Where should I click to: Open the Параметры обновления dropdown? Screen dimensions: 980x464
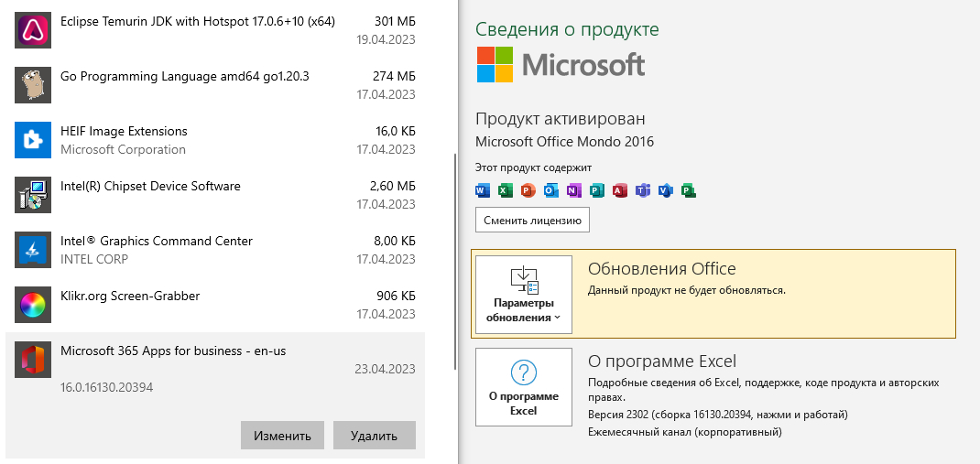pos(524,295)
